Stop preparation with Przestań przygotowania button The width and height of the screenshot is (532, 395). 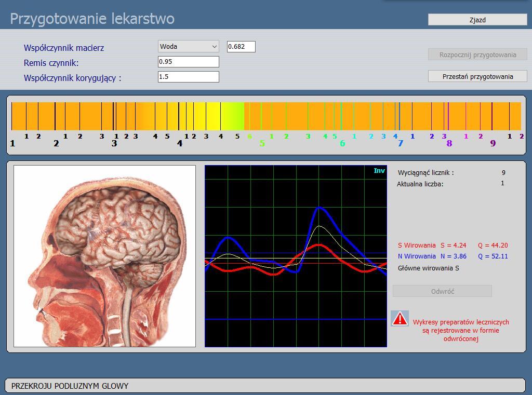[x=477, y=76]
